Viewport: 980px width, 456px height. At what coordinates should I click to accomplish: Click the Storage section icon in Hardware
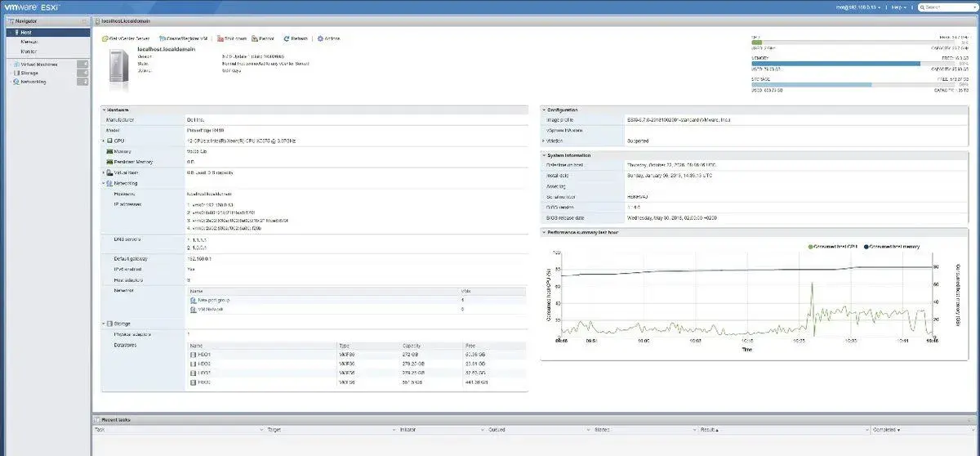tap(109, 324)
